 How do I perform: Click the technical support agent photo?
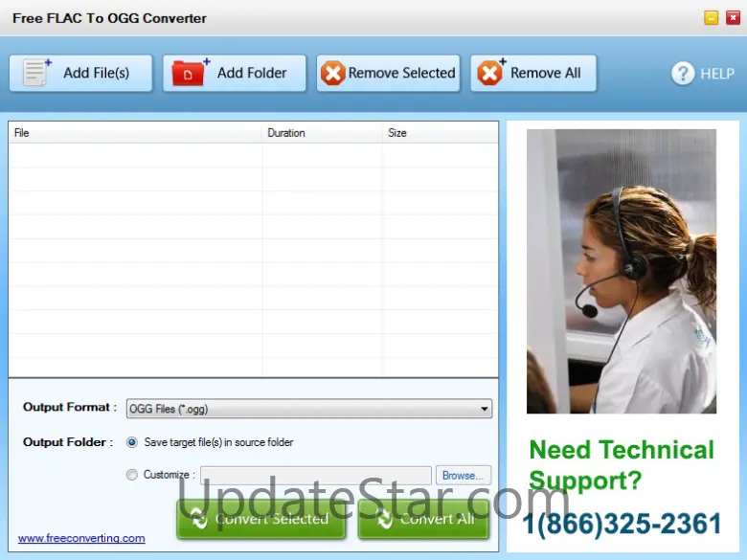(x=622, y=272)
